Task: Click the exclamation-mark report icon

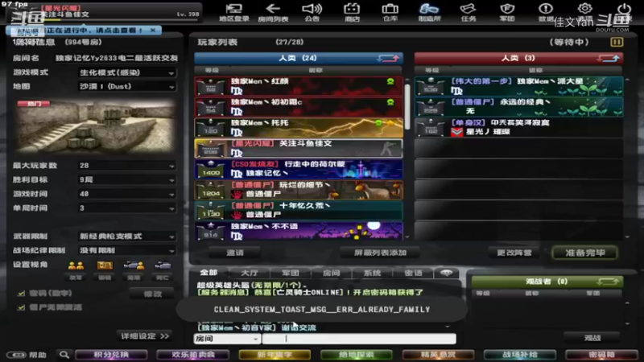Action: click(x=546, y=9)
